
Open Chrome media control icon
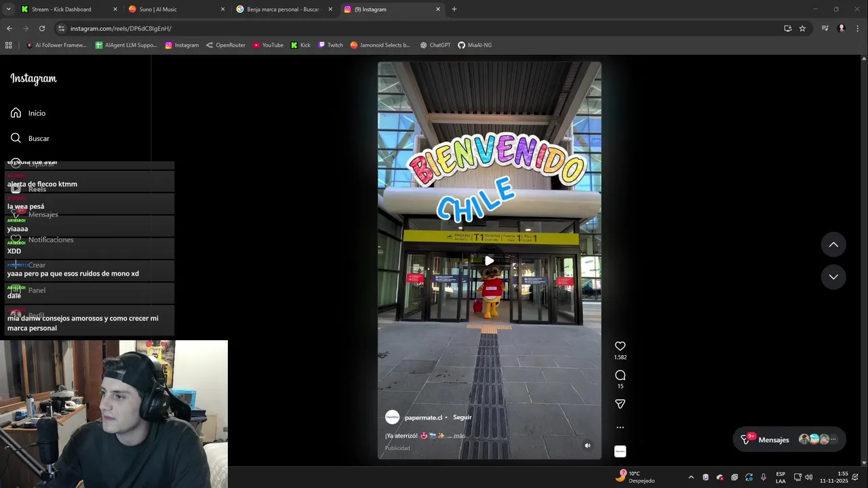[x=825, y=28]
